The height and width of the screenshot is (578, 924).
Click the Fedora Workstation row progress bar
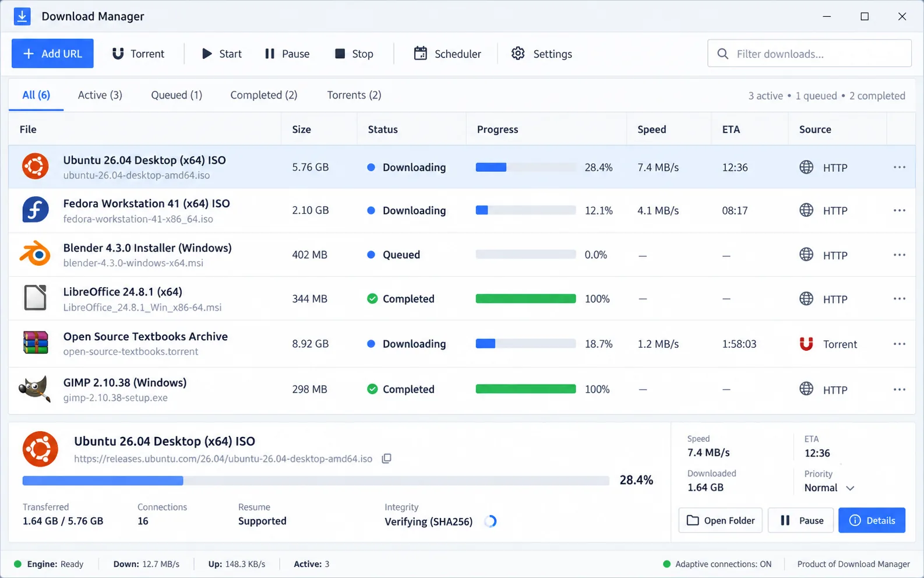click(526, 210)
